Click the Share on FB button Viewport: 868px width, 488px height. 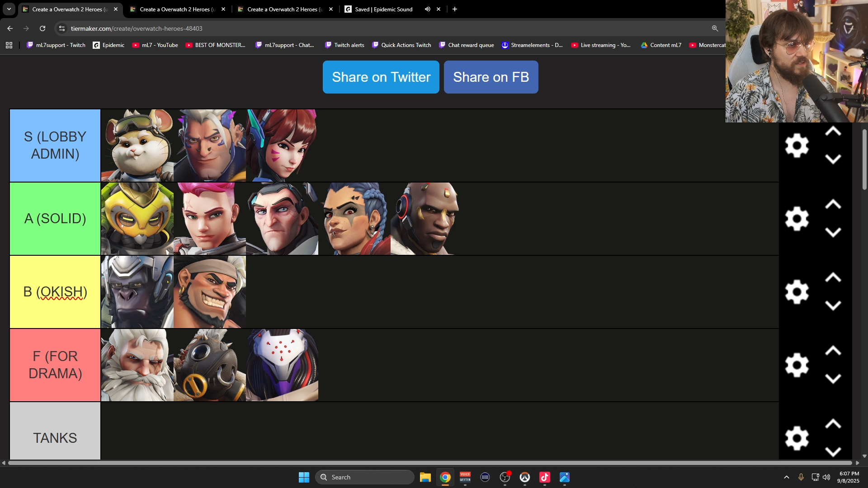tap(491, 77)
